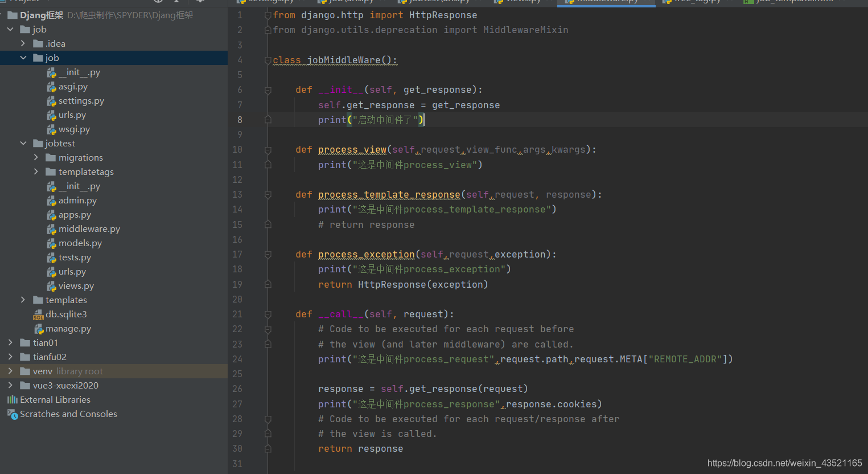This screenshot has height=474, width=868.
Task: Select models.py file icon
Action: (x=51, y=243)
